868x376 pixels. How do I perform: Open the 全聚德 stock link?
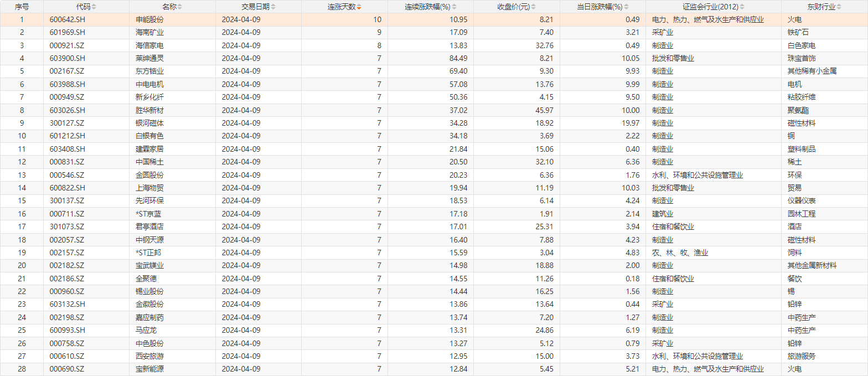tap(146, 279)
